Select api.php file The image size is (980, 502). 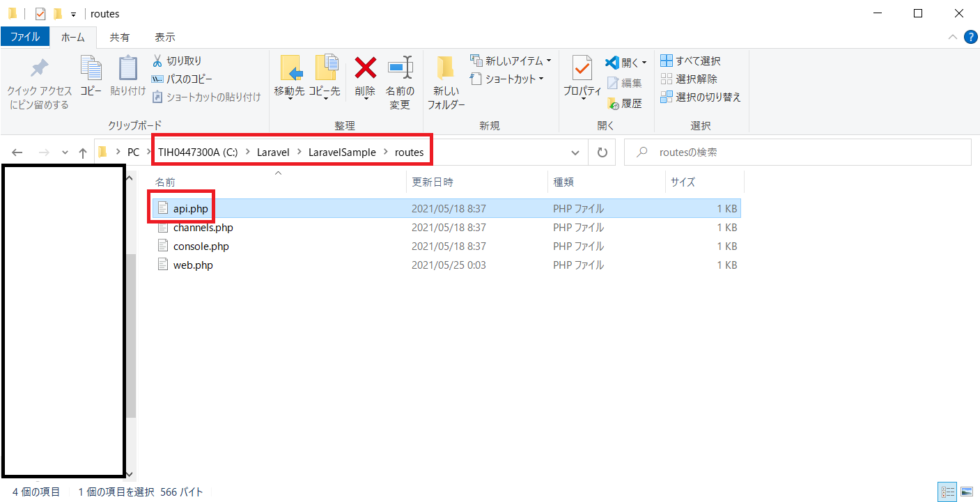tap(445, 208)
